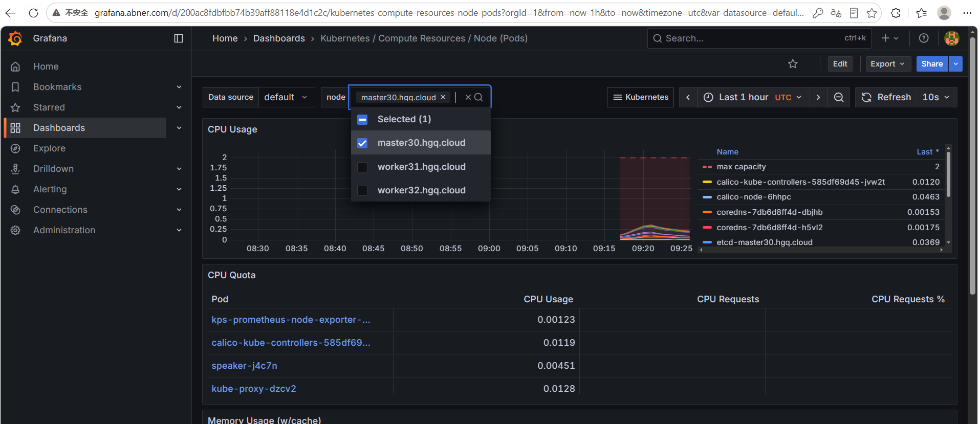The image size is (980, 424).
Task: Shift time range backward
Action: coord(688,97)
